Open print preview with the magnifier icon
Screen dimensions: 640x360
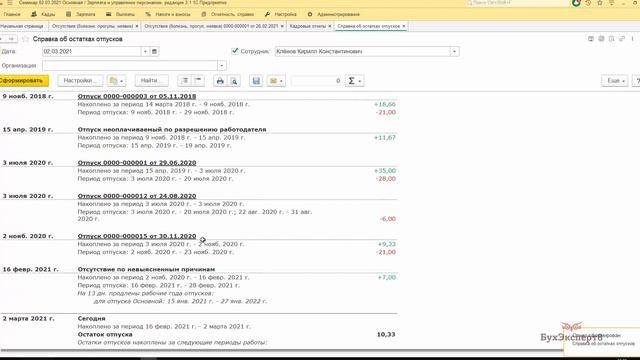[x=234, y=81]
